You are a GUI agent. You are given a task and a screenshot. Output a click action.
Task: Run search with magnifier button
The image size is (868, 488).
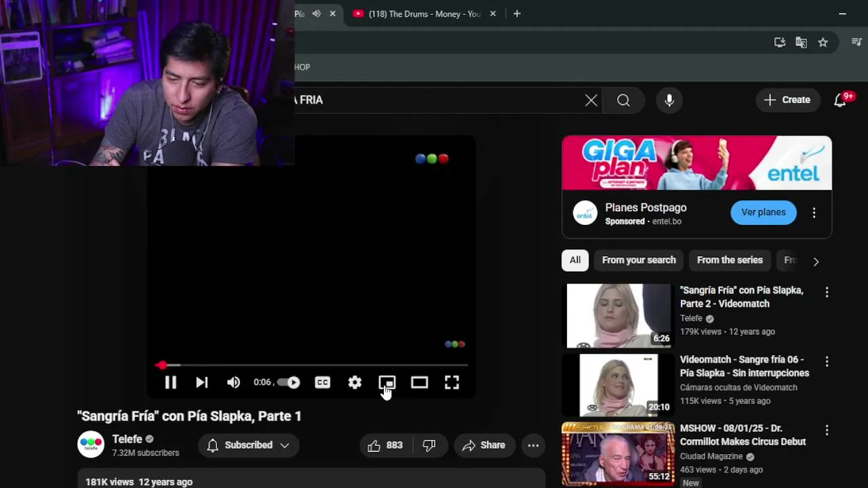coord(623,100)
